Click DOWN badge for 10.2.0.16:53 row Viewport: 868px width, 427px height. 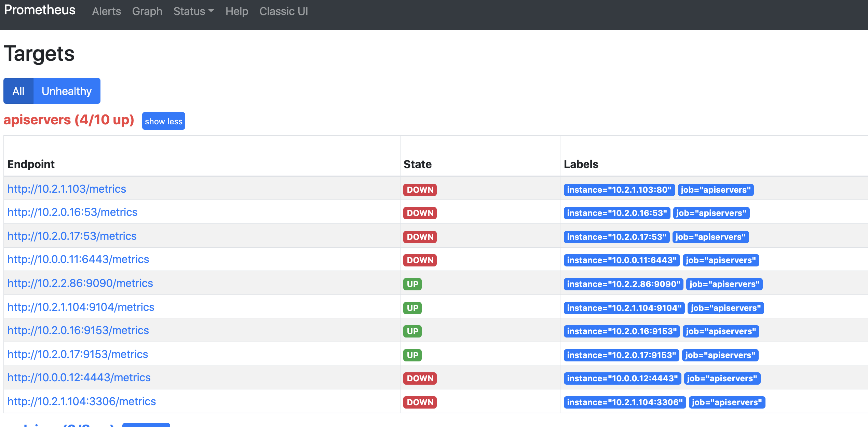tap(420, 213)
